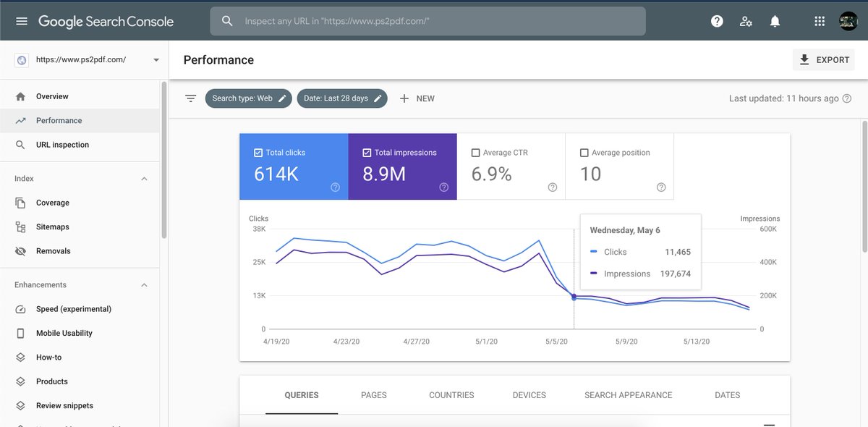Image resolution: width=868 pixels, height=427 pixels.
Task: Click the Google Search Console logo
Action: (106, 21)
